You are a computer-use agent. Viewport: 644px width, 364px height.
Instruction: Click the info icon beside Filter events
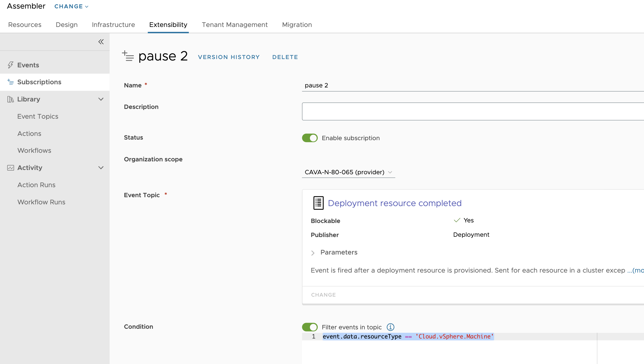pos(390,327)
